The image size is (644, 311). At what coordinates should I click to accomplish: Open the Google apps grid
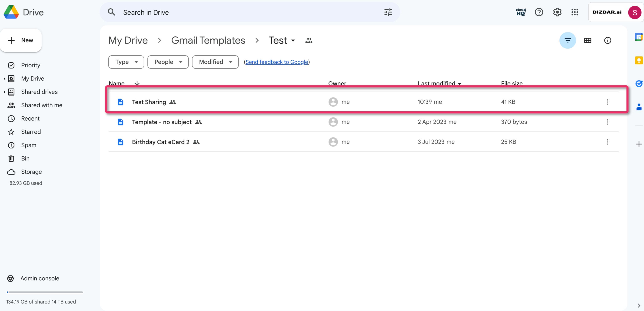[x=575, y=12]
